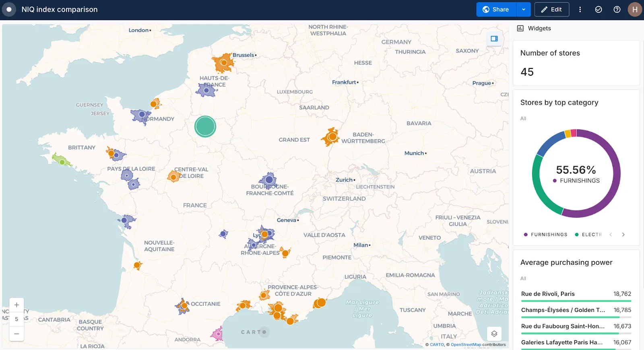Share the map with Share button
The image size is (644, 350).
[496, 9]
